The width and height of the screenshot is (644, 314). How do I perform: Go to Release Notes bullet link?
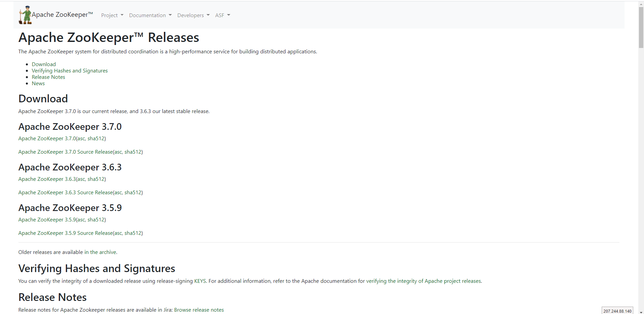click(x=48, y=77)
